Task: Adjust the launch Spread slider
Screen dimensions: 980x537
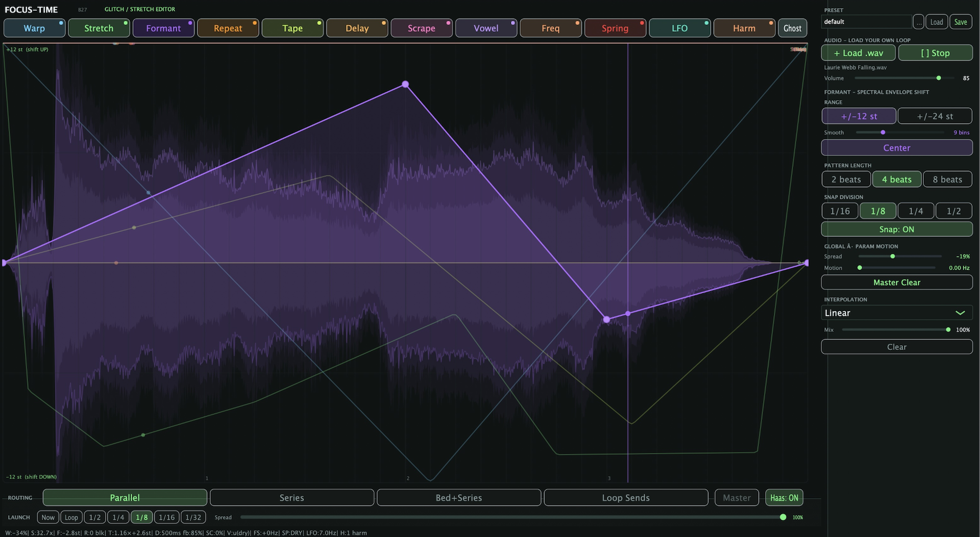Action: pyautogui.click(x=513, y=517)
